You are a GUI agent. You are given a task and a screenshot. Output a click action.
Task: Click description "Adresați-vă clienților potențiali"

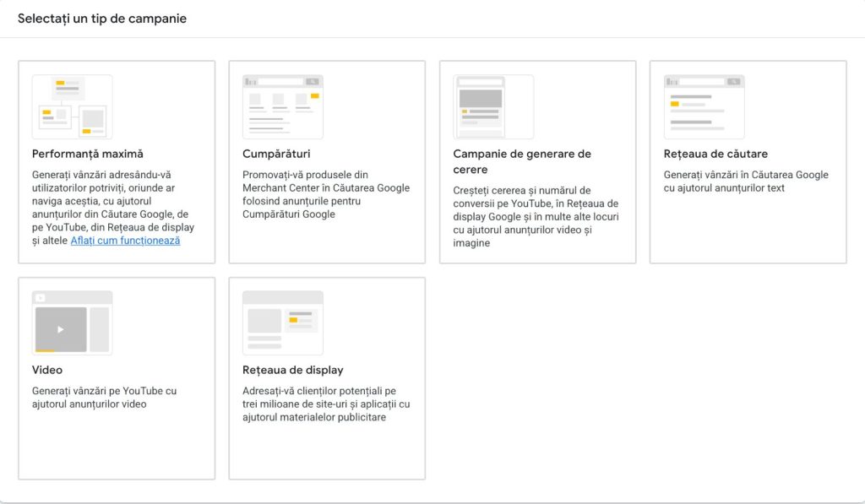coord(326,404)
